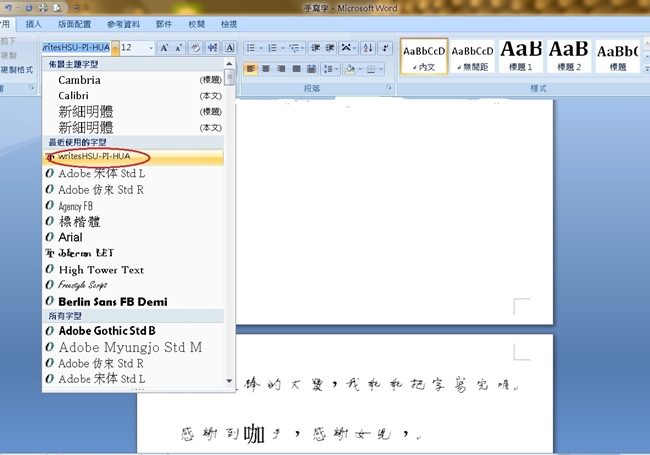Click the Shading paint bucket icon
The width and height of the screenshot is (650, 455).
[350, 69]
